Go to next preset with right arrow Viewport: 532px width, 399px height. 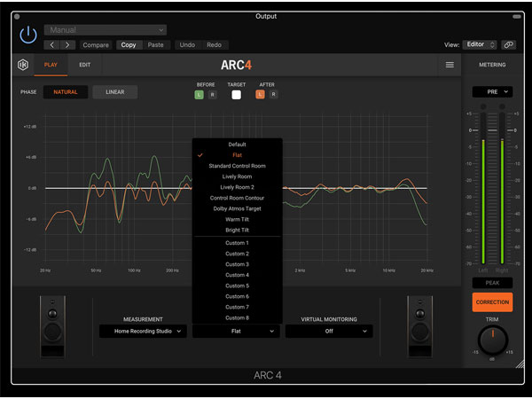pyautogui.click(x=67, y=45)
